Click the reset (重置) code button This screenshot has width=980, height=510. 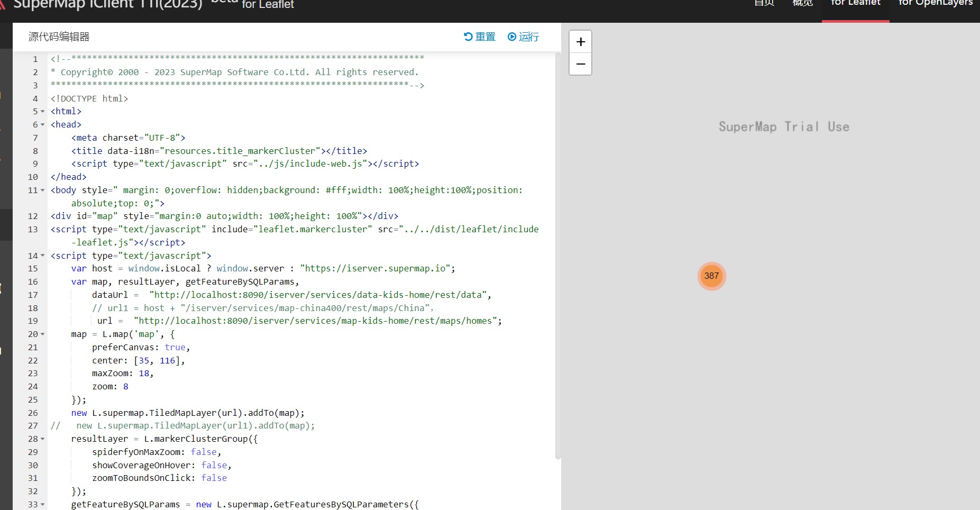[x=479, y=37]
